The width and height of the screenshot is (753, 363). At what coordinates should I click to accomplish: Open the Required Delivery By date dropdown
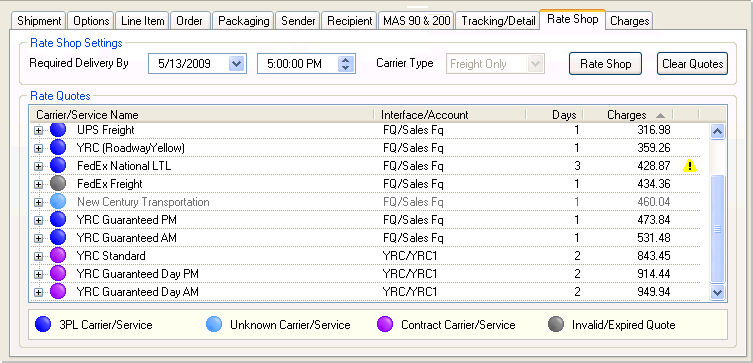pos(236,64)
